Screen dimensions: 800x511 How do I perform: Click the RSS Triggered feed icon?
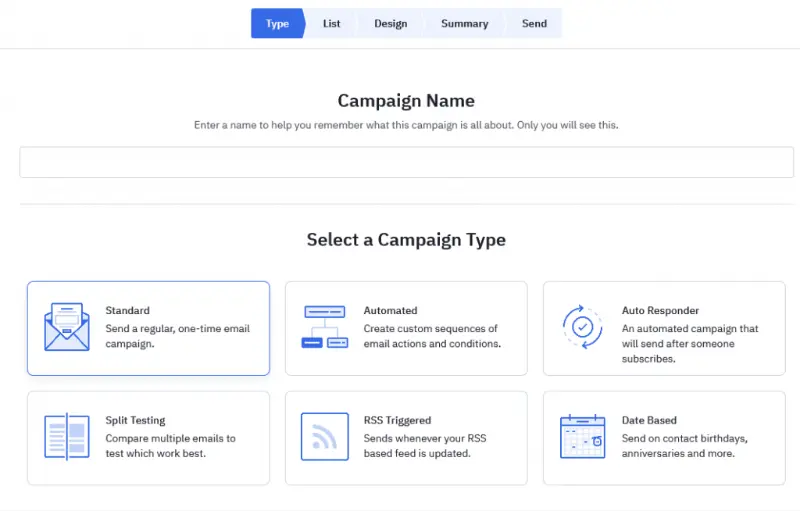(x=324, y=437)
